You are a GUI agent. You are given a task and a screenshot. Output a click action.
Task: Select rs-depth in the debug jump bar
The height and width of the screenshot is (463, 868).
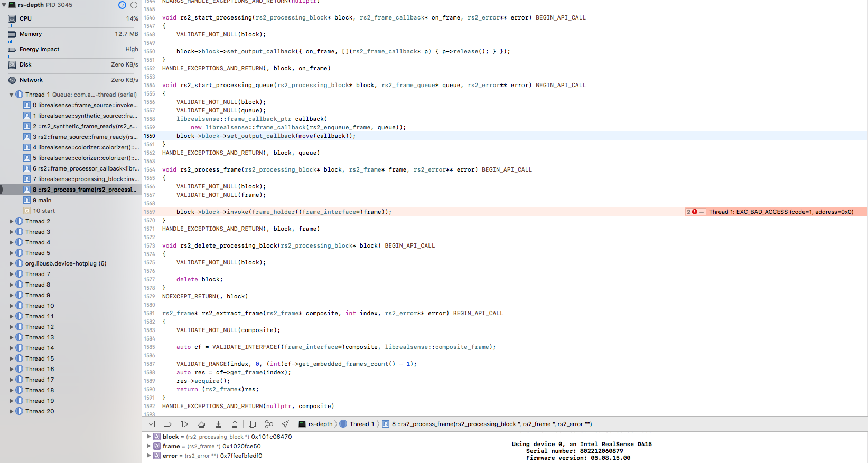[x=316, y=424]
